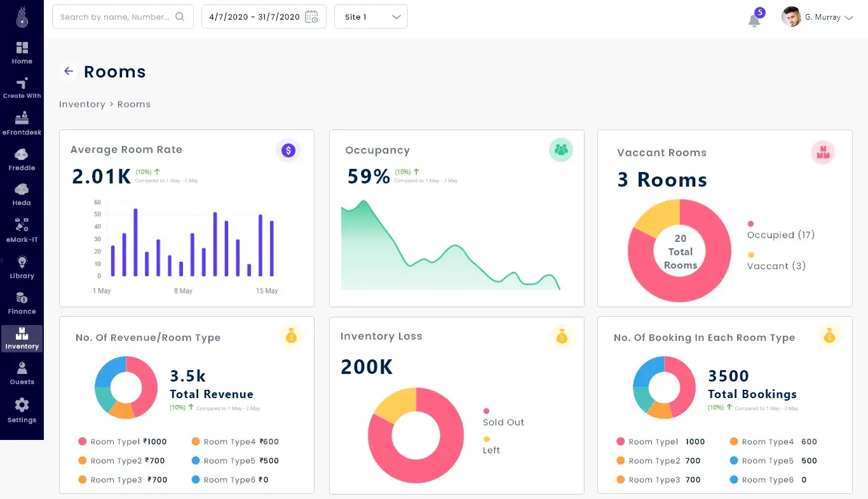
Task: Go to eFrontdesk module
Action: pyautogui.click(x=22, y=124)
